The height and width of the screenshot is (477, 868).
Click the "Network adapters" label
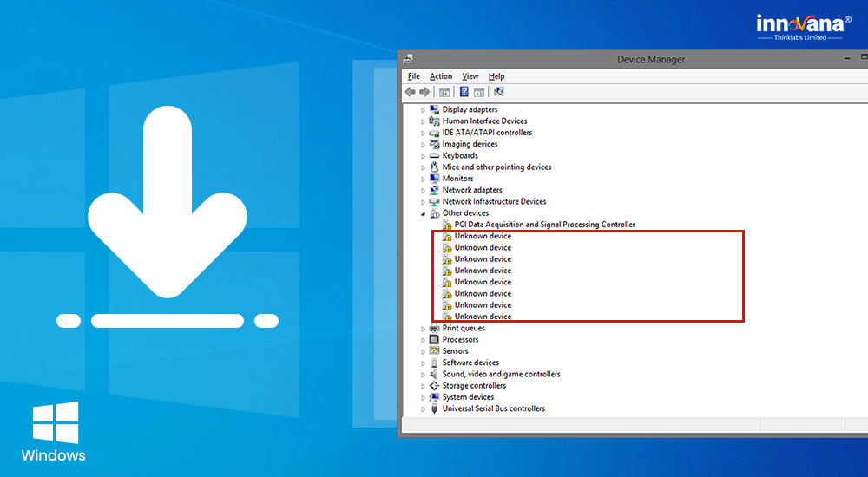[x=472, y=190]
